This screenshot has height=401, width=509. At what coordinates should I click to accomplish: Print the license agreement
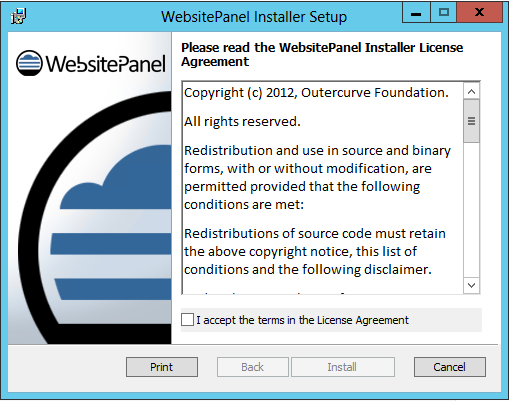[x=162, y=367]
